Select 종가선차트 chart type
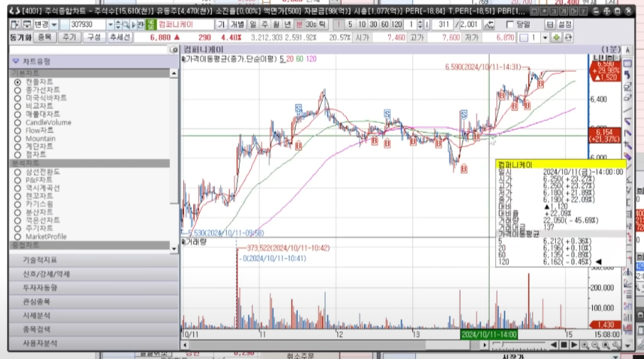 coord(17,90)
